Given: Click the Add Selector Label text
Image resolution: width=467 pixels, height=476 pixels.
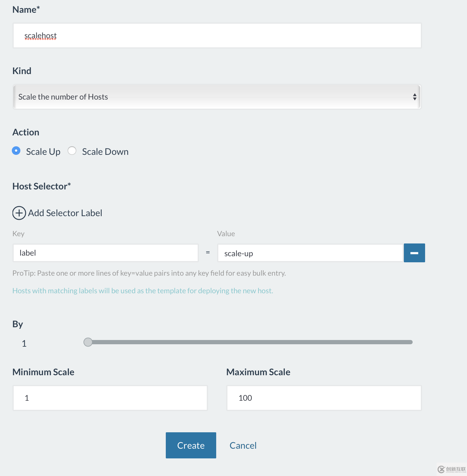Looking at the screenshot, I should 65,213.
